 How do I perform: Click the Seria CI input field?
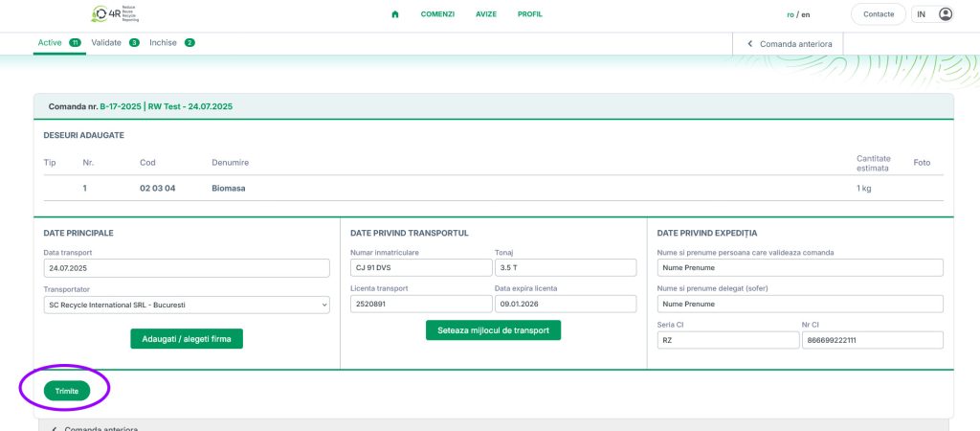coord(724,340)
